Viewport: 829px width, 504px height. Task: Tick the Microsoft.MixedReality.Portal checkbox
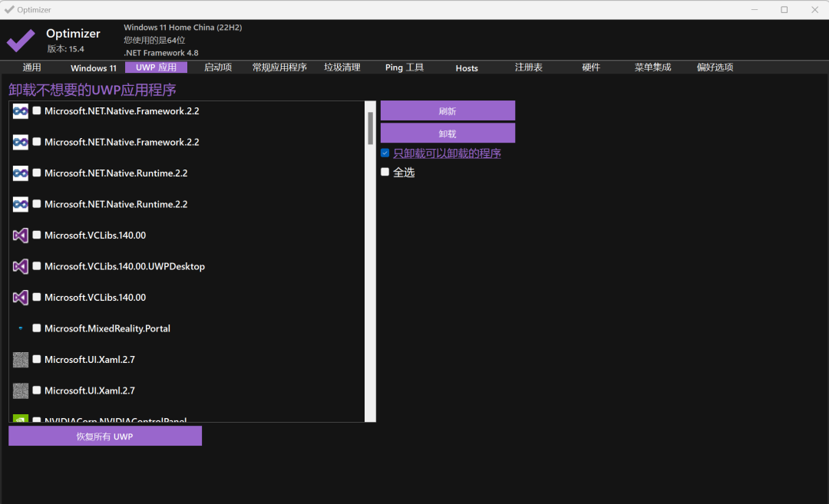coord(37,328)
